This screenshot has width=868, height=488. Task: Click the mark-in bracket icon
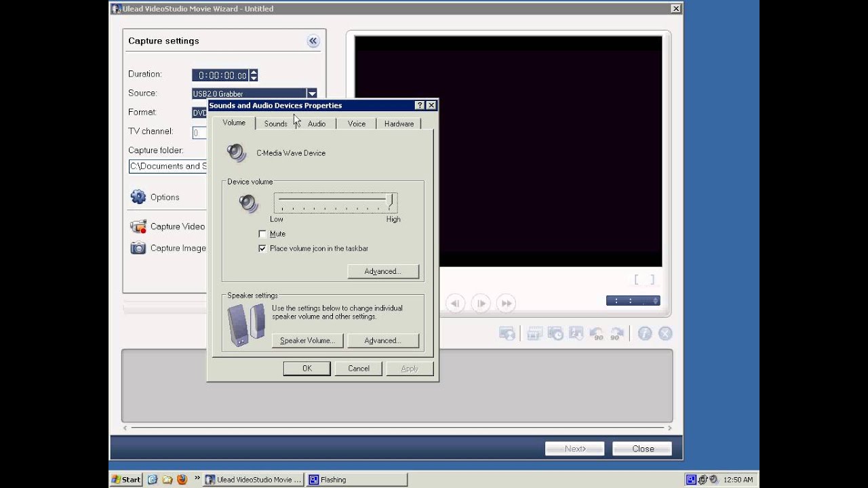(637, 280)
